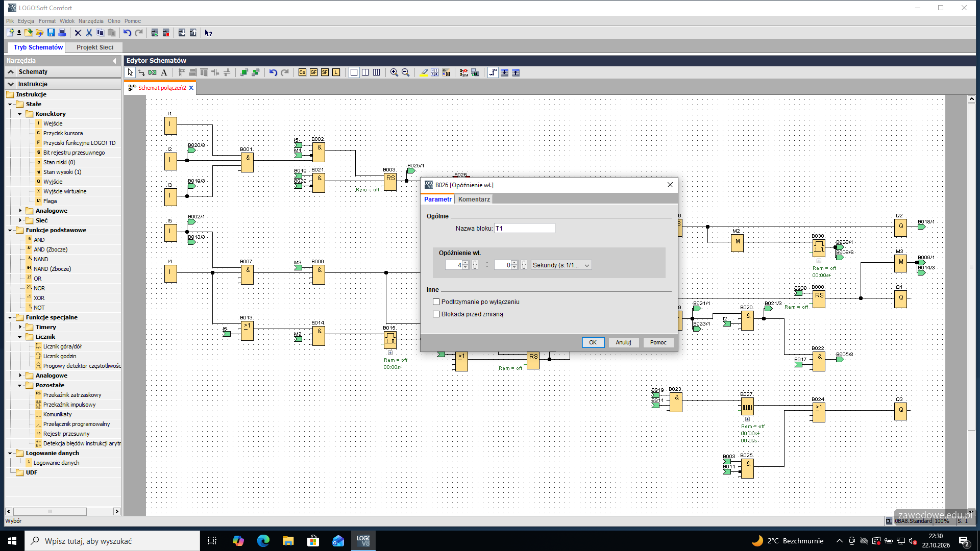980x551 pixels.
Task: Start the simulation mode icon
Action: (463, 72)
